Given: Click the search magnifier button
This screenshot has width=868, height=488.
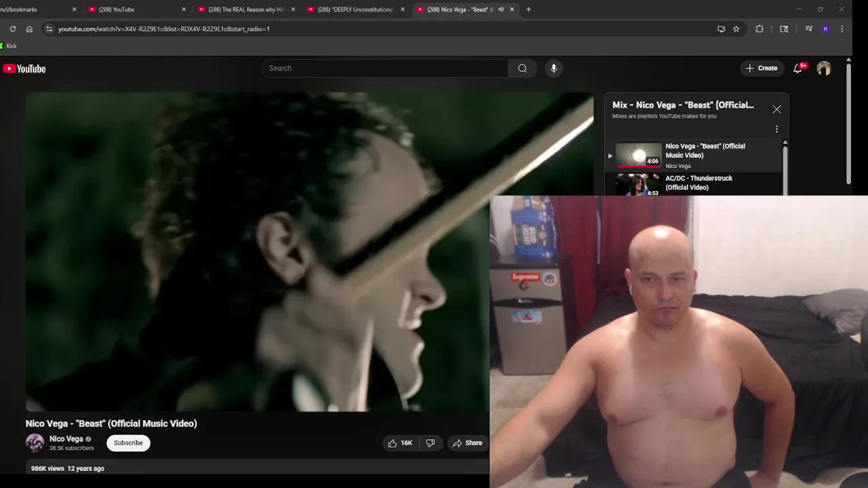Looking at the screenshot, I should coord(522,68).
